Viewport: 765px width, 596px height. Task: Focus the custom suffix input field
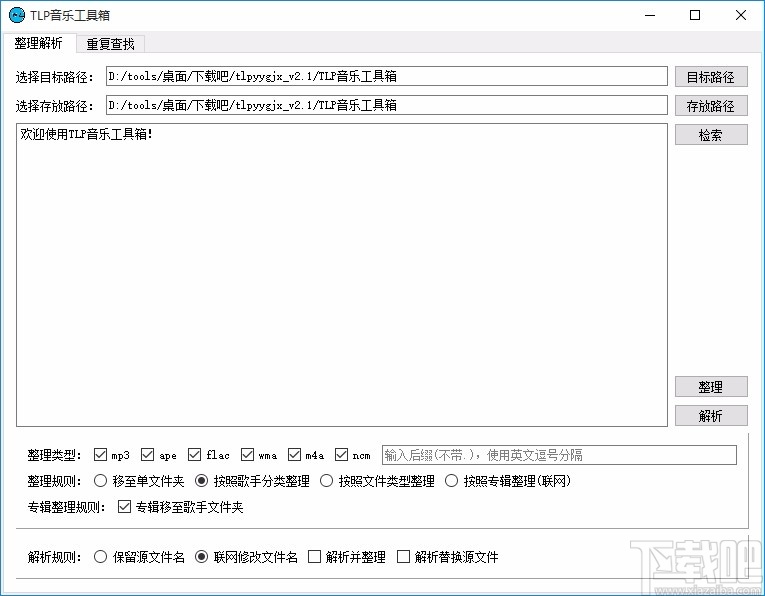click(x=559, y=455)
